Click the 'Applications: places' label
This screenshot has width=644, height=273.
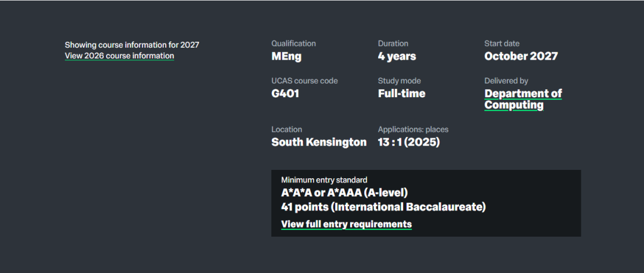click(413, 129)
